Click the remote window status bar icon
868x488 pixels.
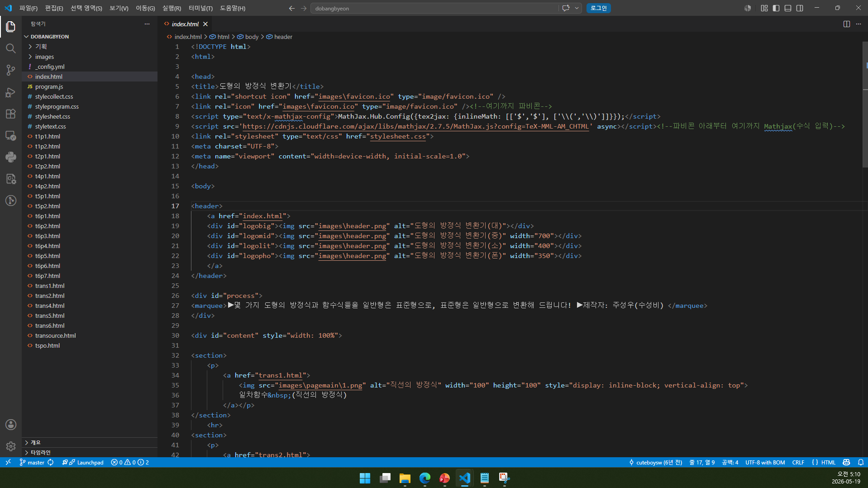8,462
